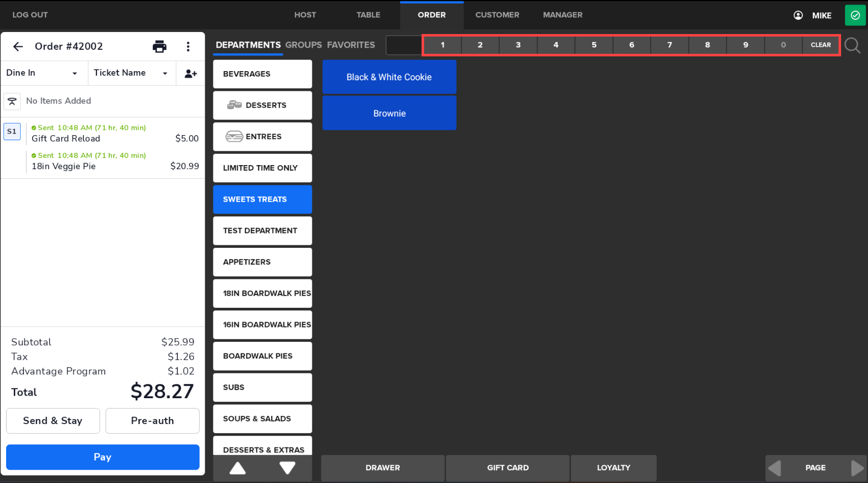The image size is (868, 483).
Task: Open the CUSTOMER tab
Action: tap(497, 15)
